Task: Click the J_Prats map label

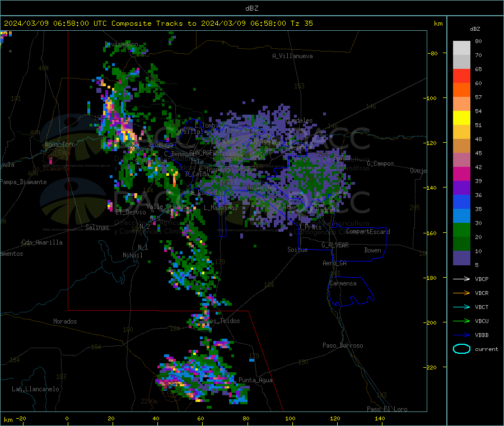Action: click(x=310, y=227)
